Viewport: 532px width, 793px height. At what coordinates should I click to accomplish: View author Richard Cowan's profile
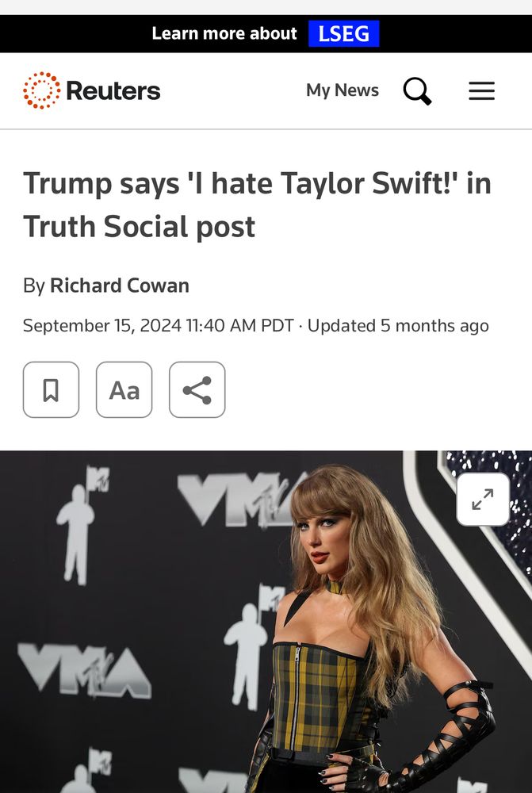120,285
